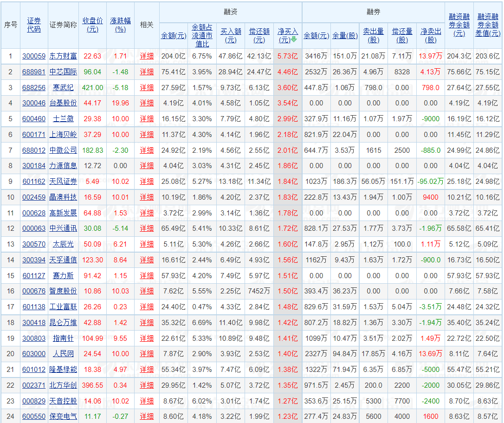Open the 详细 link for 寒武纪
This screenshot has height=423, width=504.
coord(147,87)
